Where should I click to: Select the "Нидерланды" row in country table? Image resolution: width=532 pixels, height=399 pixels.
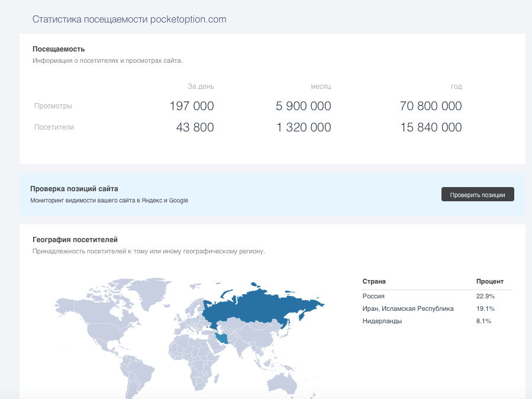[382, 321]
